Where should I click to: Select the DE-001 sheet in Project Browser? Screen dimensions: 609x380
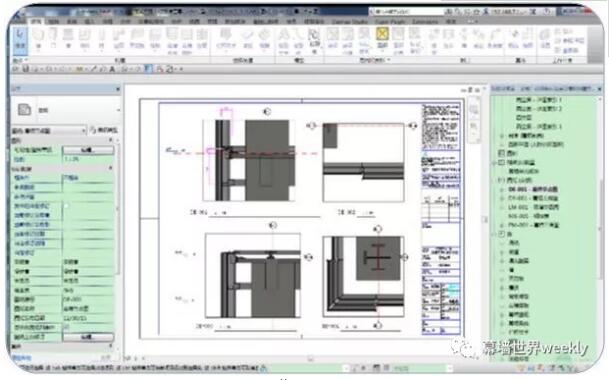pos(533,189)
